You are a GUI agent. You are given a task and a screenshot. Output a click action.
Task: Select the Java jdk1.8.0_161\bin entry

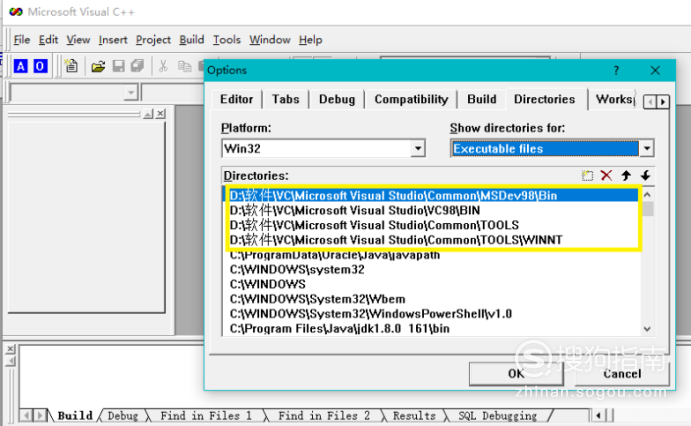(x=339, y=329)
